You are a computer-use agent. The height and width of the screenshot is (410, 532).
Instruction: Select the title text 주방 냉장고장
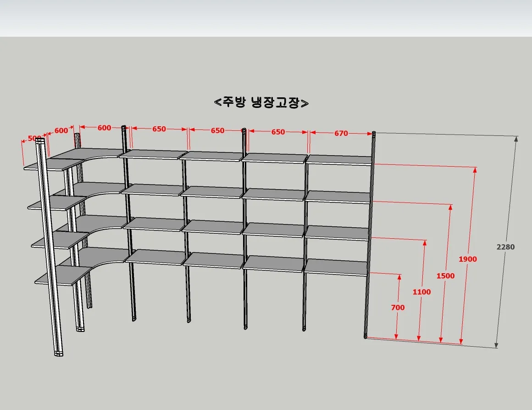(x=261, y=102)
